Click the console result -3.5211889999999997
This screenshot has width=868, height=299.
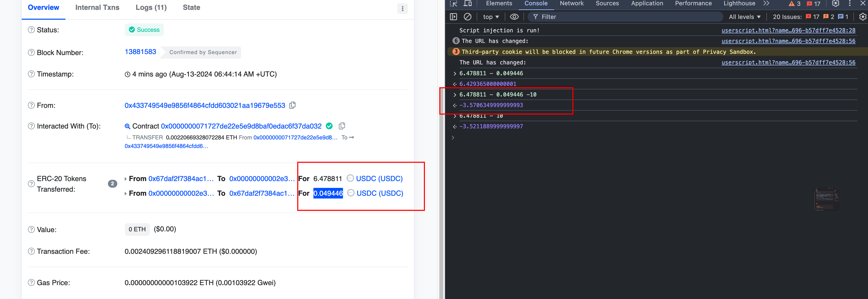tap(491, 126)
